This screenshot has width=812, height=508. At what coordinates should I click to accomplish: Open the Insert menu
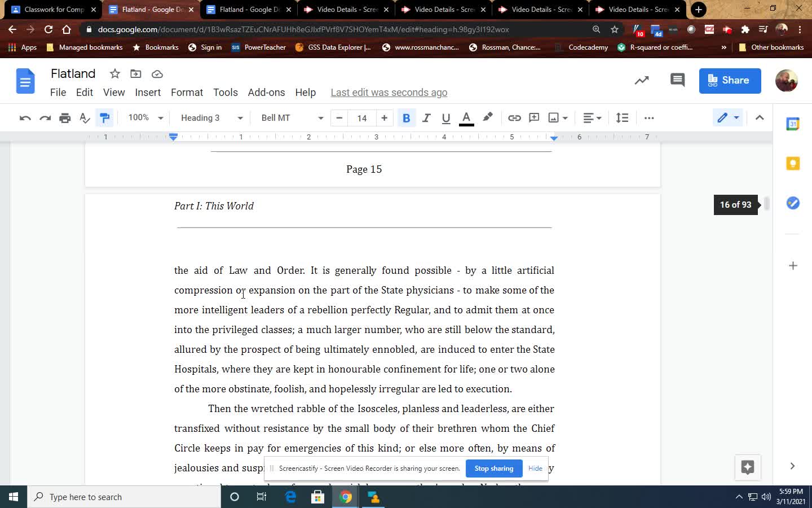[x=148, y=93]
